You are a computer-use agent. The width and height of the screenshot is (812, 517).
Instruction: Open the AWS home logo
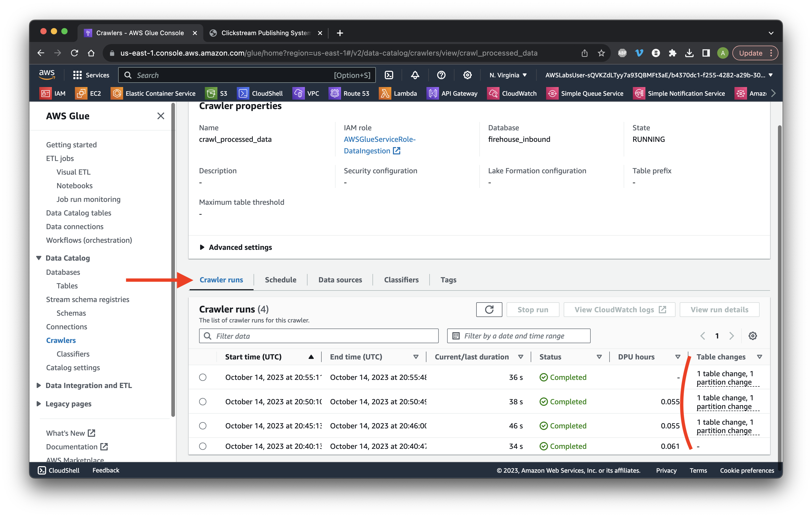(47, 74)
